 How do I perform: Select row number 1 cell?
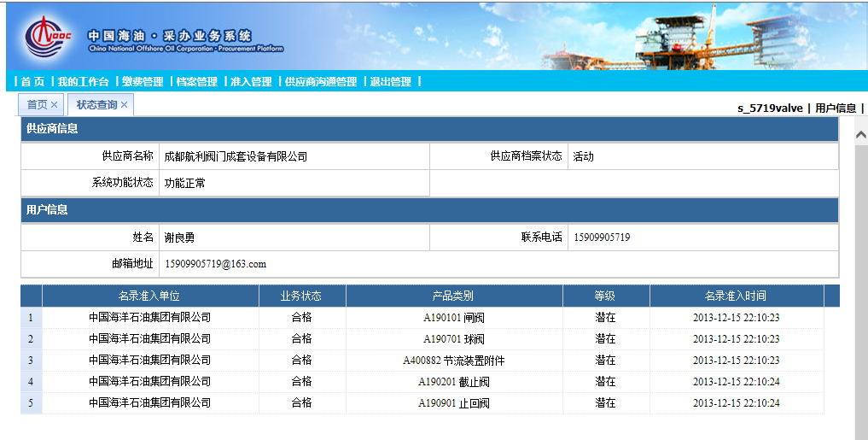pyautogui.click(x=31, y=318)
